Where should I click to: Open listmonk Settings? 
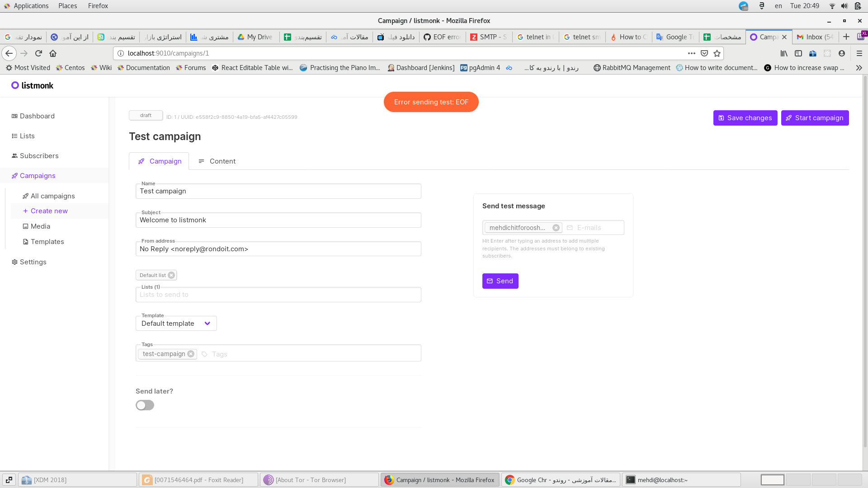pos(33,262)
